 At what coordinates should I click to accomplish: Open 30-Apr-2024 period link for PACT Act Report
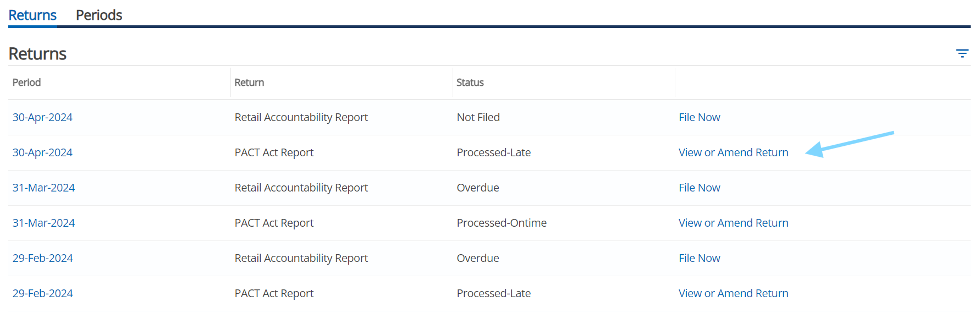(x=42, y=152)
